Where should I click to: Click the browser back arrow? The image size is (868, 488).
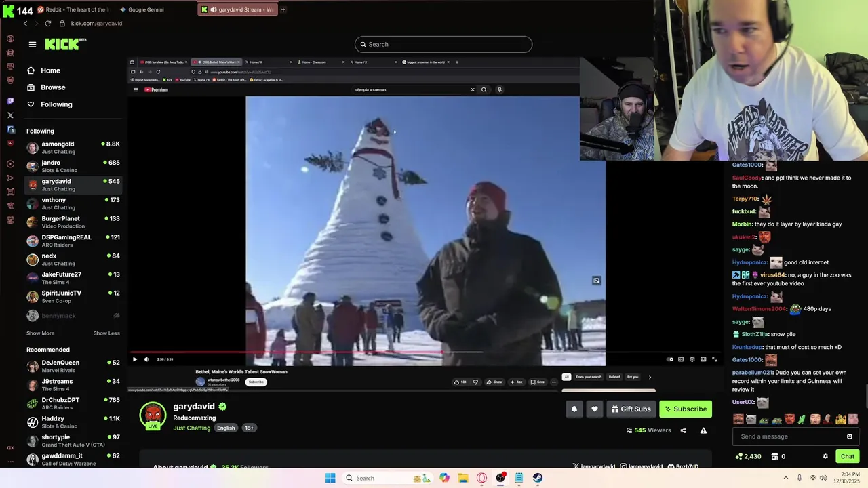[x=26, y=24]
